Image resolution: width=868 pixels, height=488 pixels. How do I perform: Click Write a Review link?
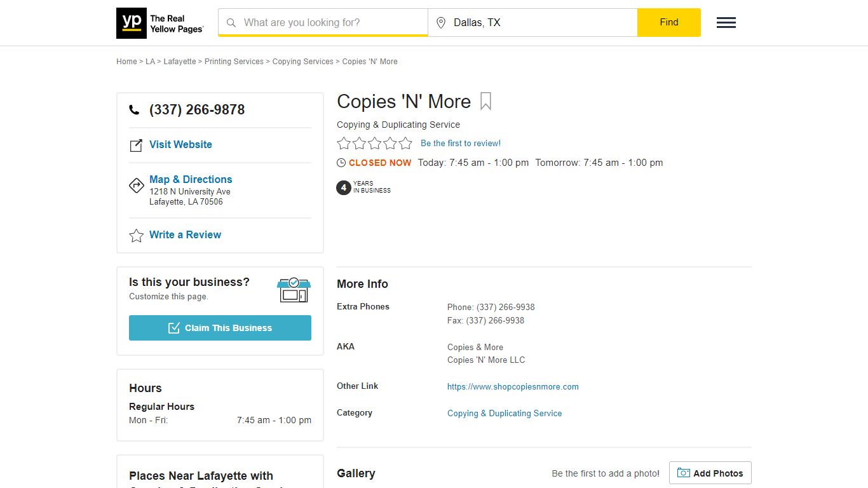(x=185, y=235)
